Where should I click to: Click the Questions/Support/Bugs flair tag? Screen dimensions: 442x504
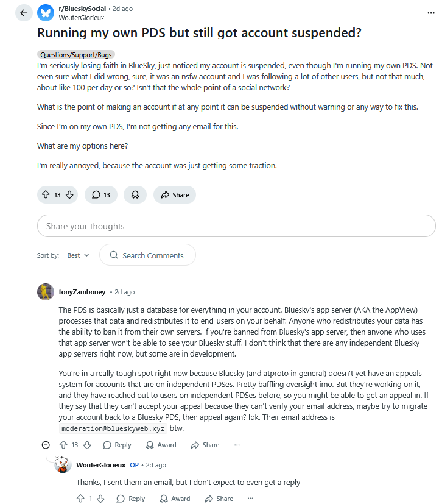pos(76,54)
